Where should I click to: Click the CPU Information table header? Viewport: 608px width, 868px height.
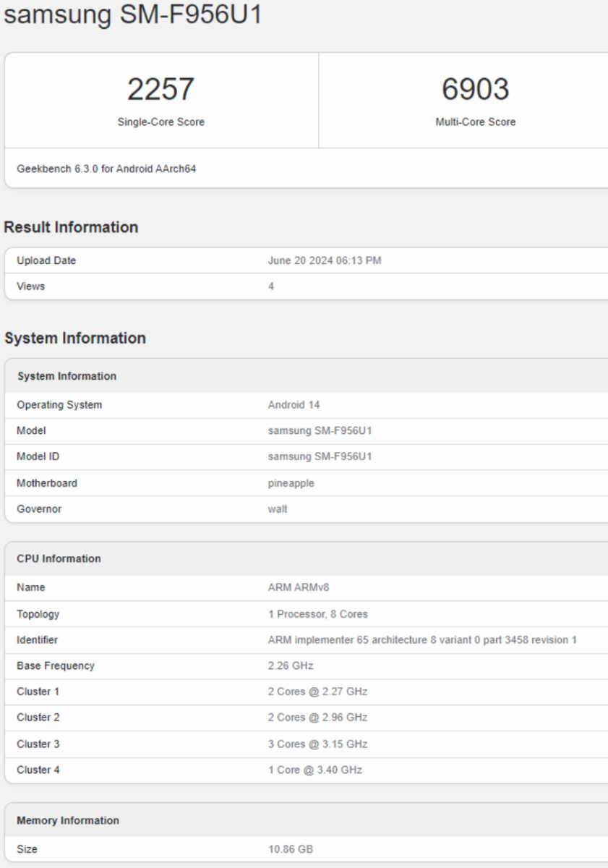coord(307,558)
